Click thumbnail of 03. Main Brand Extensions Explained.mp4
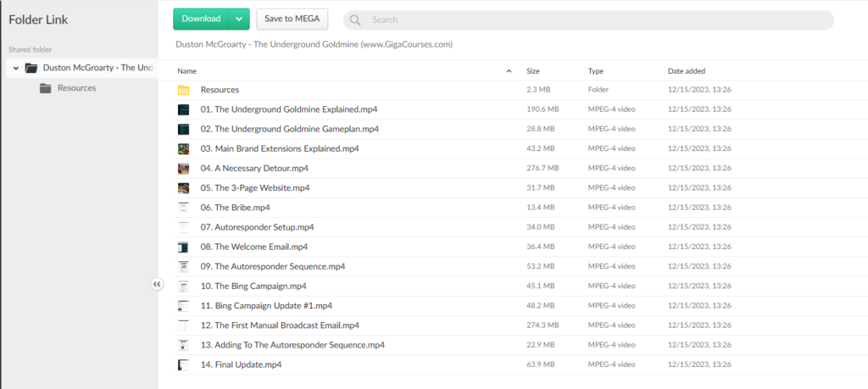This screenshot has width=868, height=389. click(183, 148)
